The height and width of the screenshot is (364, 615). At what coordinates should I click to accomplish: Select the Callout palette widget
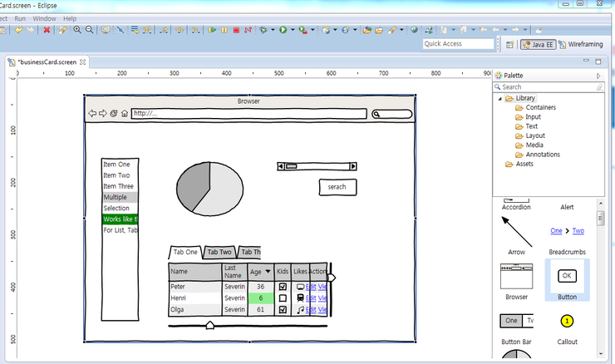pos(567,329)
